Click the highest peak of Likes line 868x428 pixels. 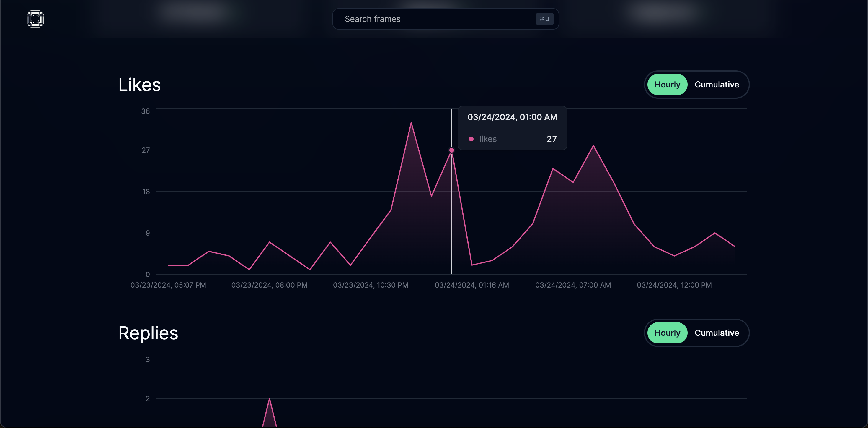click(x=411, y=123)
